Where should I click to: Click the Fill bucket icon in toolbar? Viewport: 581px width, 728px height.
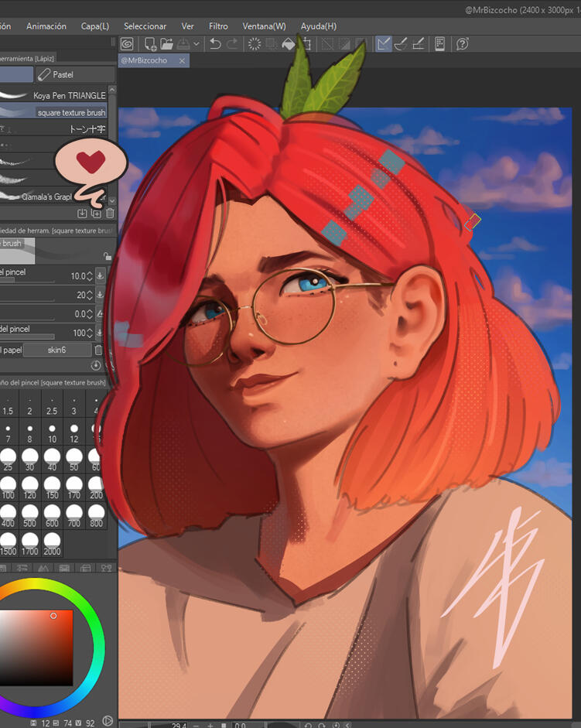289,44
